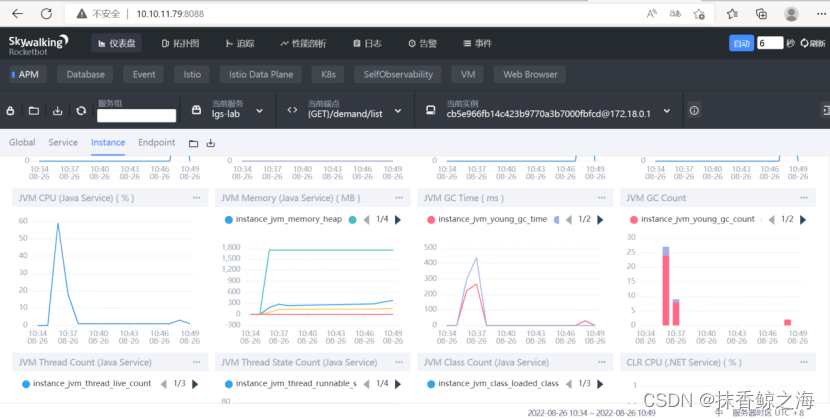Click the 刷新 refresh button
830x419 pixels.
(813, 43)
